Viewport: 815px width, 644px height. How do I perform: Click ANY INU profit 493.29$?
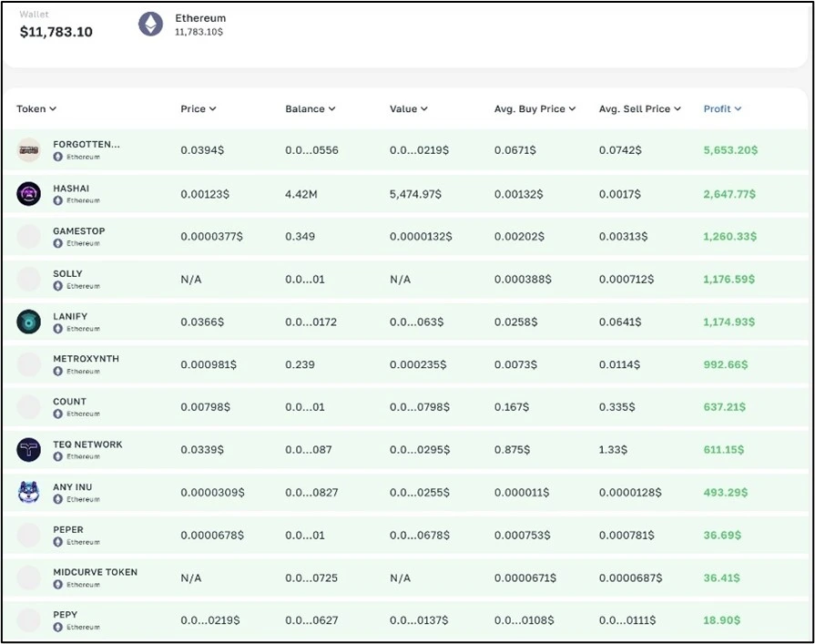726,492
